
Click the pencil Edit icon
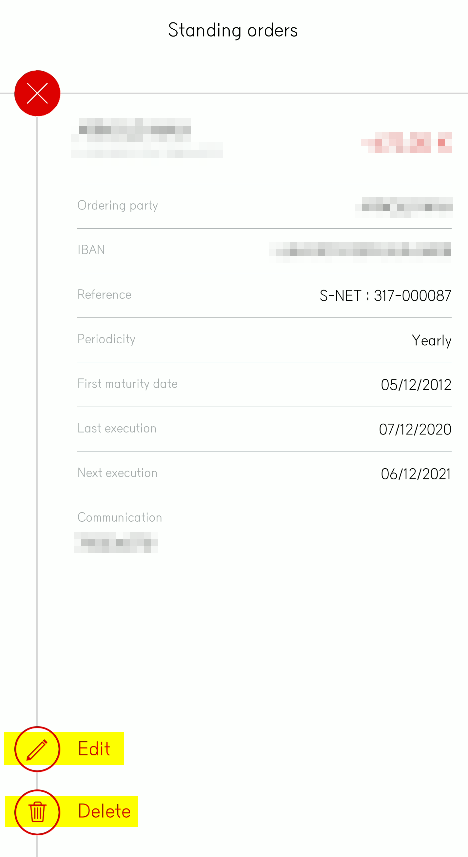tap(37, 749)
